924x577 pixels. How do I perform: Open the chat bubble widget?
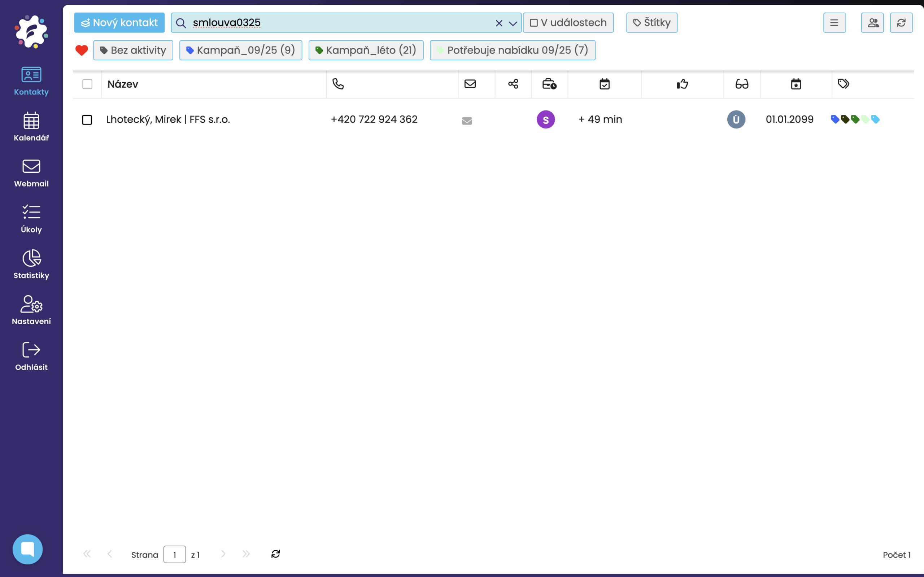(27, 549)
